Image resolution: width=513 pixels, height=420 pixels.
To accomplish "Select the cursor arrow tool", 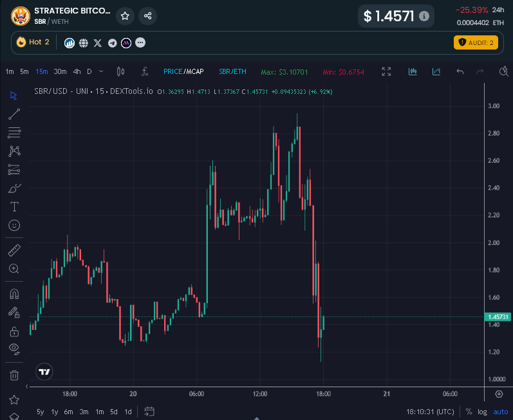I will point(14,95).
